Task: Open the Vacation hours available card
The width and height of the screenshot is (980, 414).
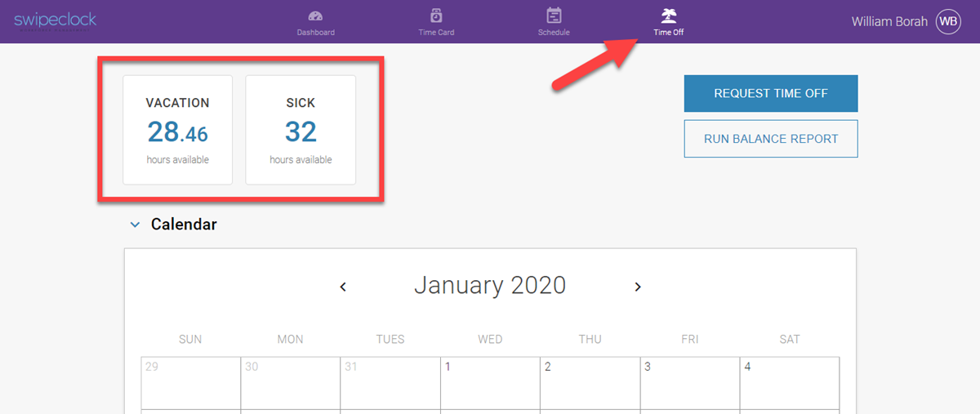Action: (x=178, y=130)
